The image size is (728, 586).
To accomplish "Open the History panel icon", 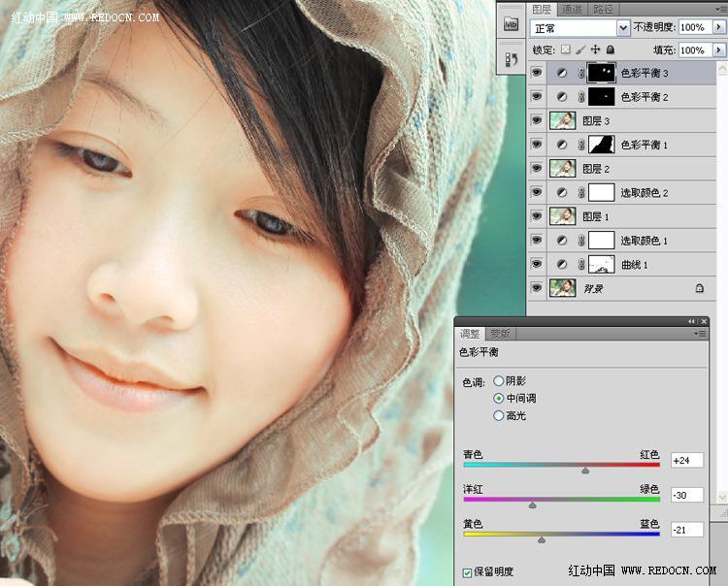I will click(x=511, y=59).
